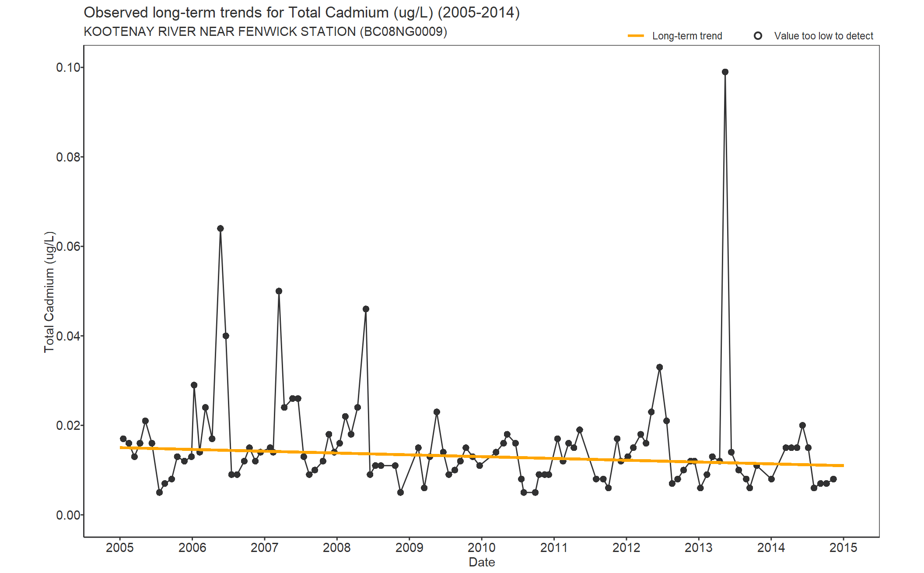Click the y-axis tick label 0.06
This screenshot has width=924, height=573.
click(68, 246)
